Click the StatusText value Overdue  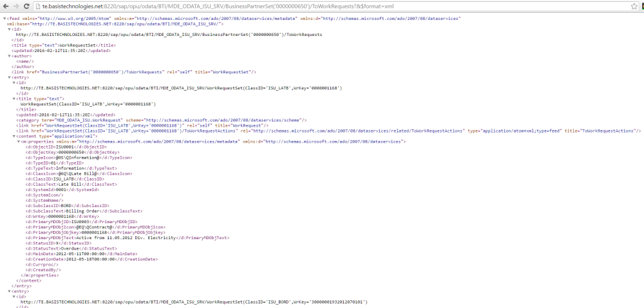pyautogui.click(x=70, y=248)
